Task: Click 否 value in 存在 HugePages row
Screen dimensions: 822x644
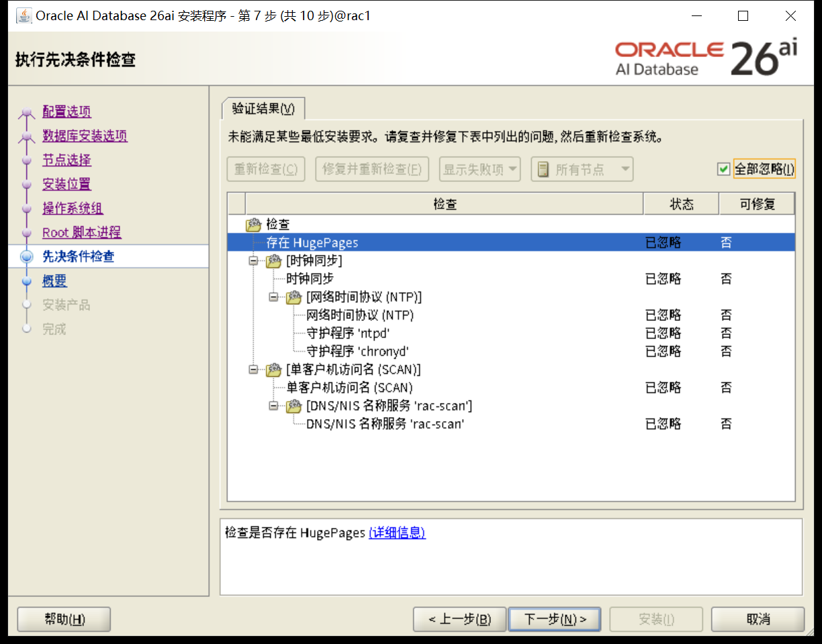Action: pyautogui.click(x=726, y=242)
